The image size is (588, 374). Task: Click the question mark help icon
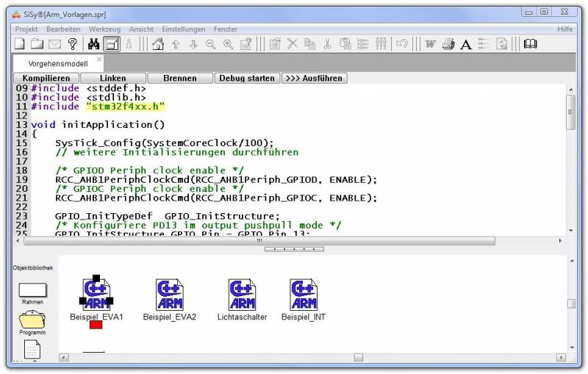(x=73, y=44)
